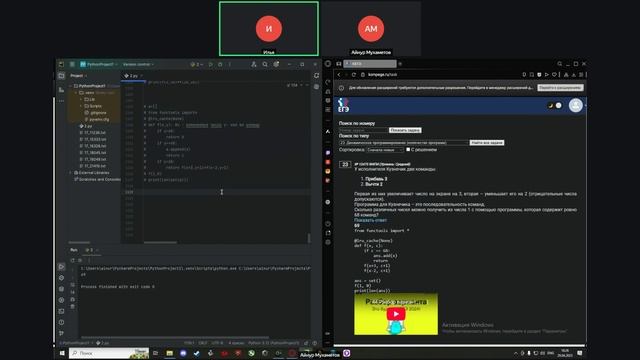Open PyCharm main menu hamburger icon
This screenshot has height=360, width=640.
pos(72,64)
